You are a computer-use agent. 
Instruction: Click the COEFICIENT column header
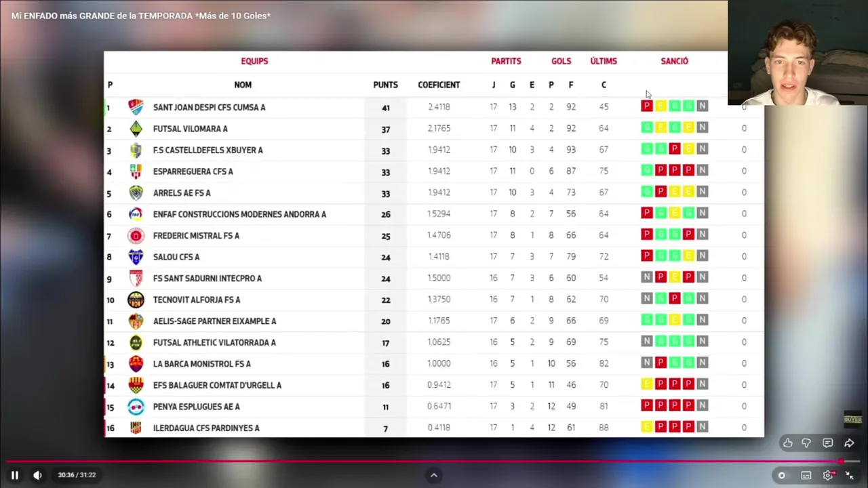(x=439, y=85)
